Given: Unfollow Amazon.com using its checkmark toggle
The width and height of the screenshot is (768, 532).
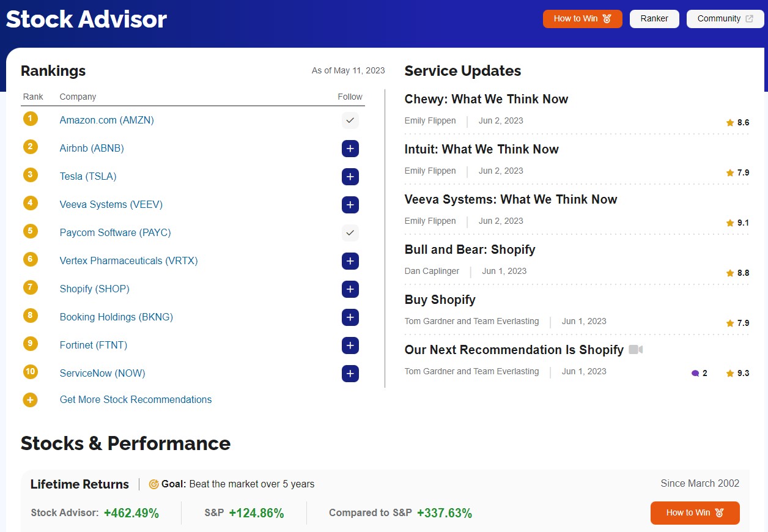Looking at the screenshot, I should [350, 120].
